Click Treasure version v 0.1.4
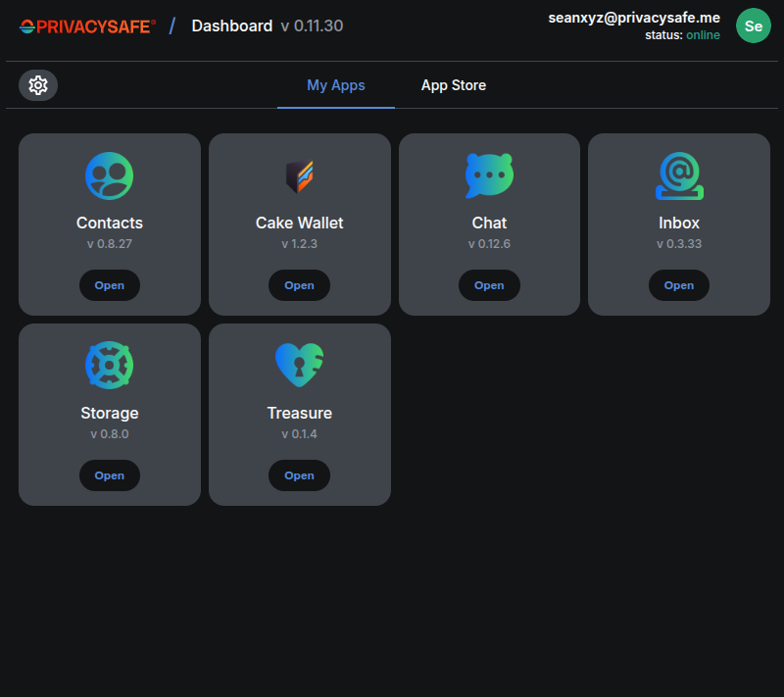Viewport: 784px width, 697px height. click(300, 434)
